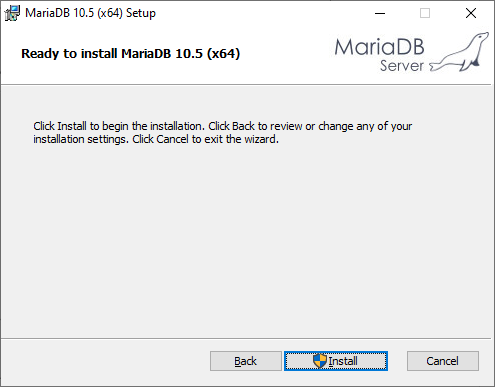Click the greyed-out maximize button
The width and height of the screenshot is (495, 387).
click(x=425, y=13)
